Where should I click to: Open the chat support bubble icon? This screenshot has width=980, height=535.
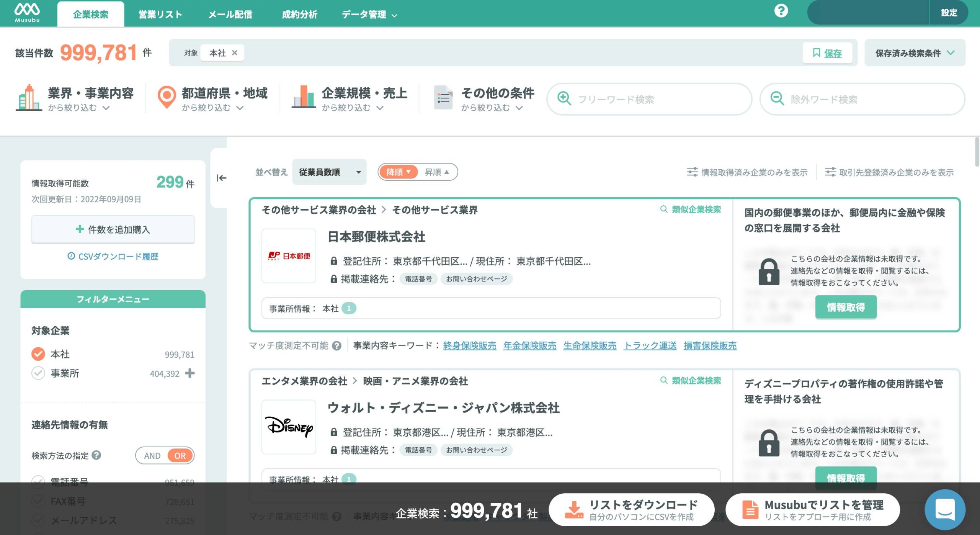(x=945, y=510)
